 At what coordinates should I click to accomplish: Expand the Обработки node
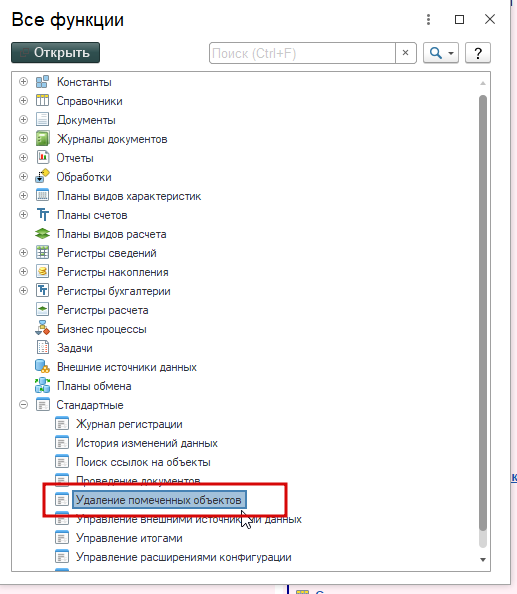click(23, 177)
